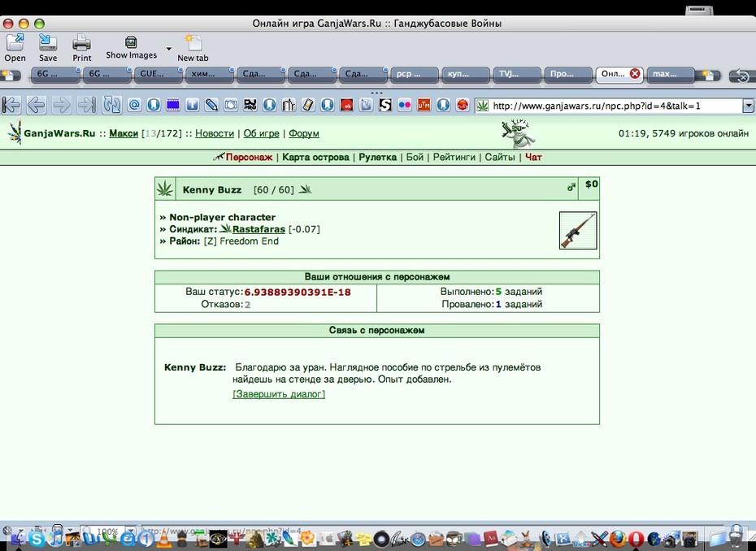This screenshot has width=756, height=551.
Task: Switch to the хим... tab
Action: (x=208, y=74)
